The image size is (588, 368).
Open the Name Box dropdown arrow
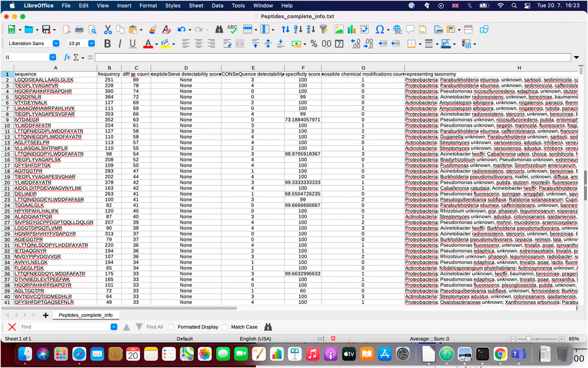click(x=53, y=58)
